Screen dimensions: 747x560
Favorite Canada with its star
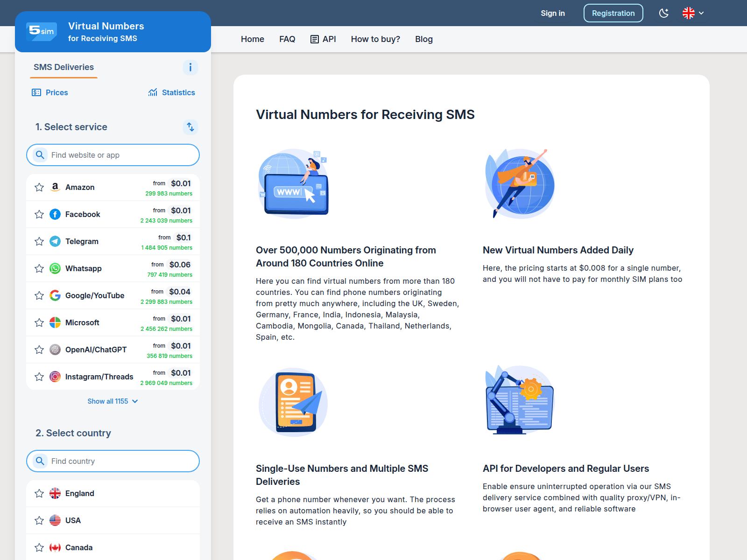39,547
